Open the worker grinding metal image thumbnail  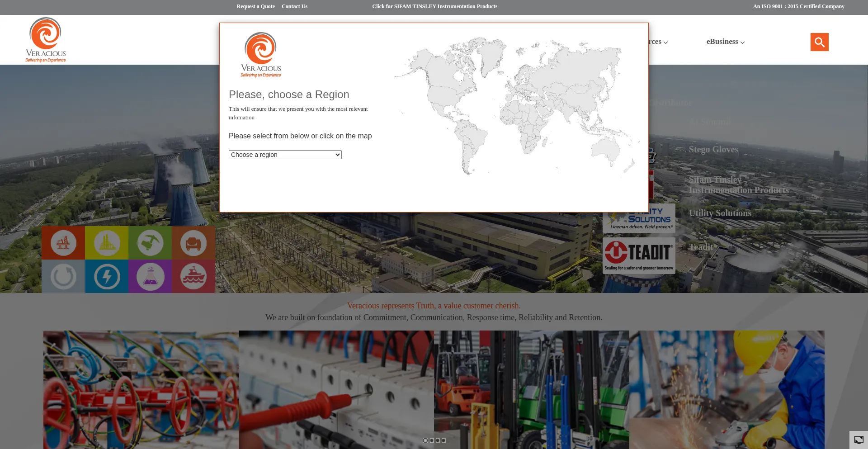[x=727, y=390]
